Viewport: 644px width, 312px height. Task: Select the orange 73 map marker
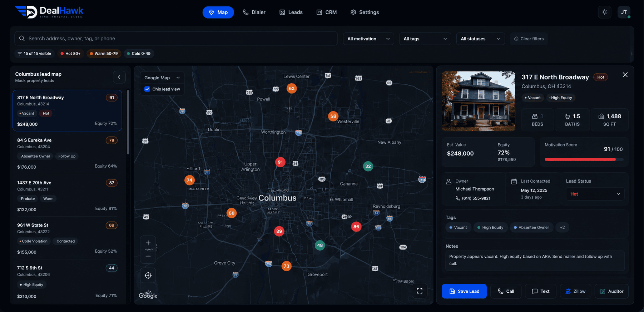[286, 266]
